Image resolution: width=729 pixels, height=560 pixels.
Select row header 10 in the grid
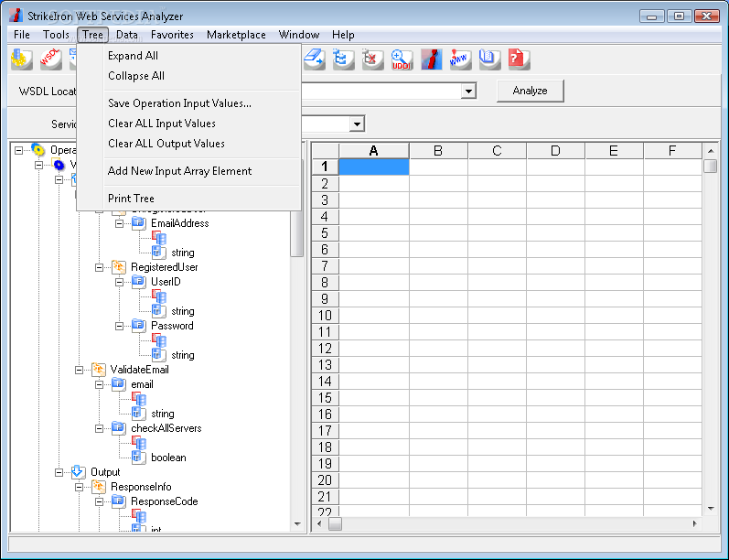(x=325, y=316)
